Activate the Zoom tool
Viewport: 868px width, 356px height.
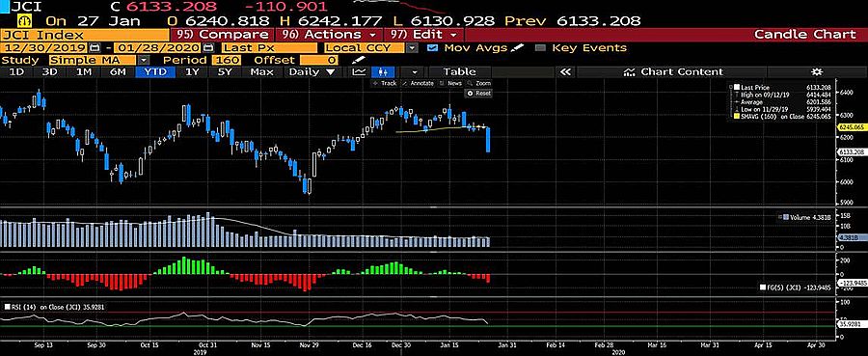[x=478, y=83]
